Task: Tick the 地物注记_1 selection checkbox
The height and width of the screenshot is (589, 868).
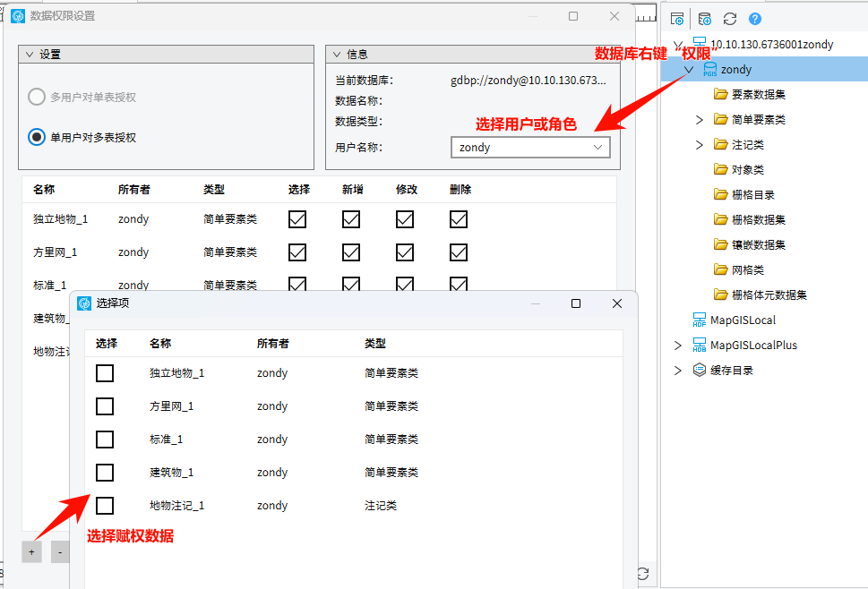Action: [105, 506]
